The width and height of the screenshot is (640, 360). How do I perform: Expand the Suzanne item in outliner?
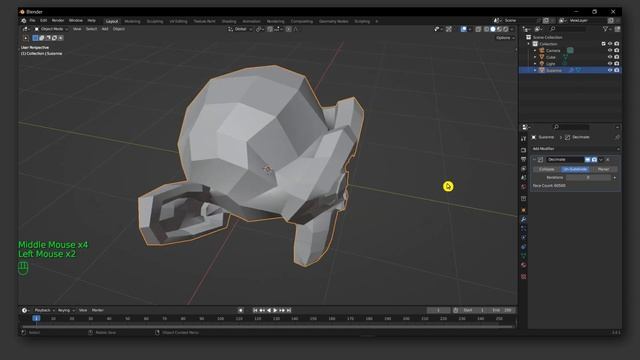point(535,70)
